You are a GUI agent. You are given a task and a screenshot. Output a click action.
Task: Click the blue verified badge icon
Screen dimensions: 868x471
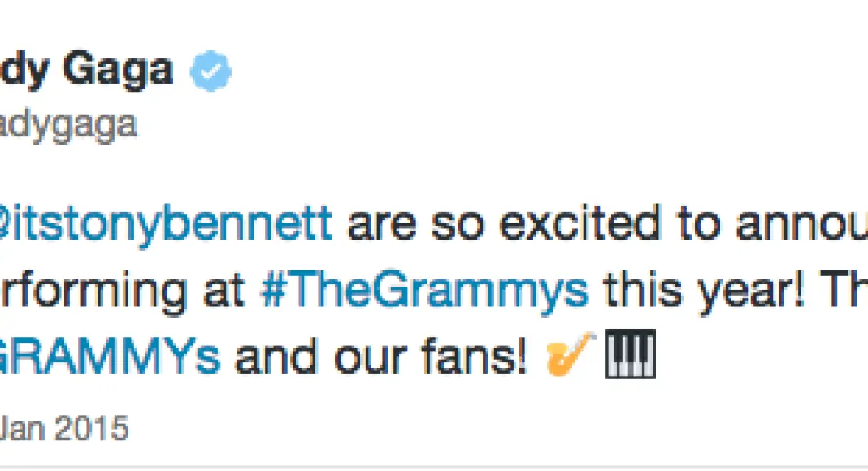[210, 71]
